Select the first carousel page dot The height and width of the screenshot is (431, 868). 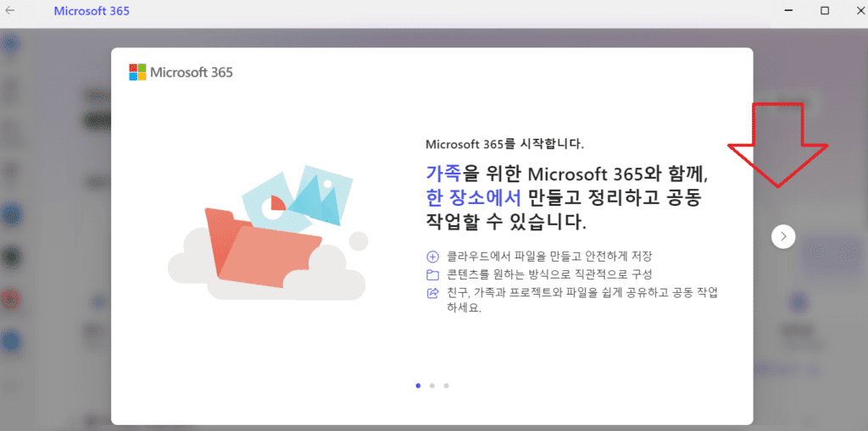(418, 385)
